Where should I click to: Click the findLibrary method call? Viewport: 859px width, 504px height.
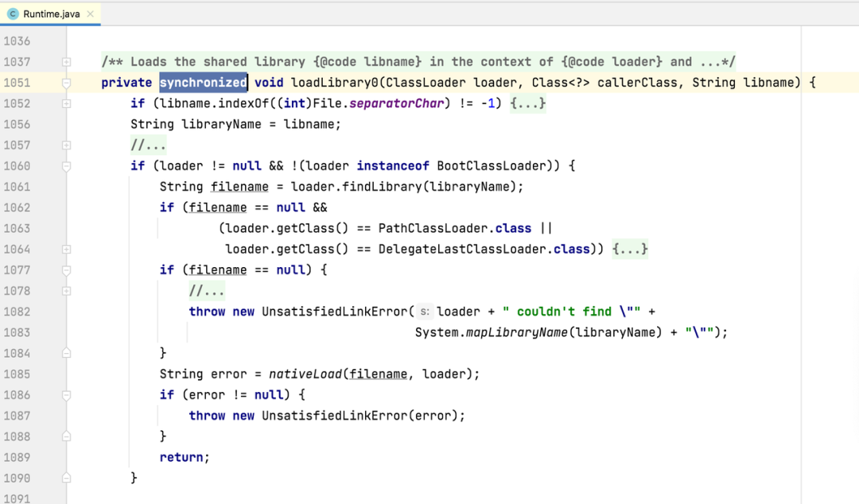point(382,187)
